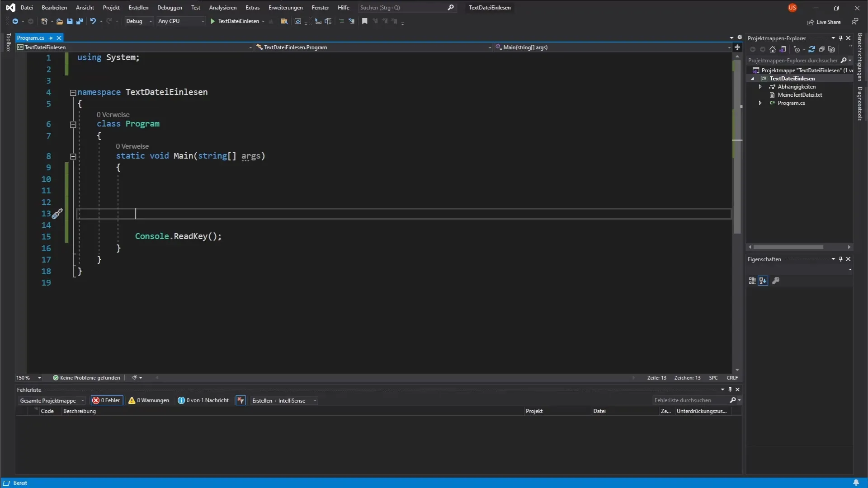Open the Toolbox side tab

coord(8,42)
